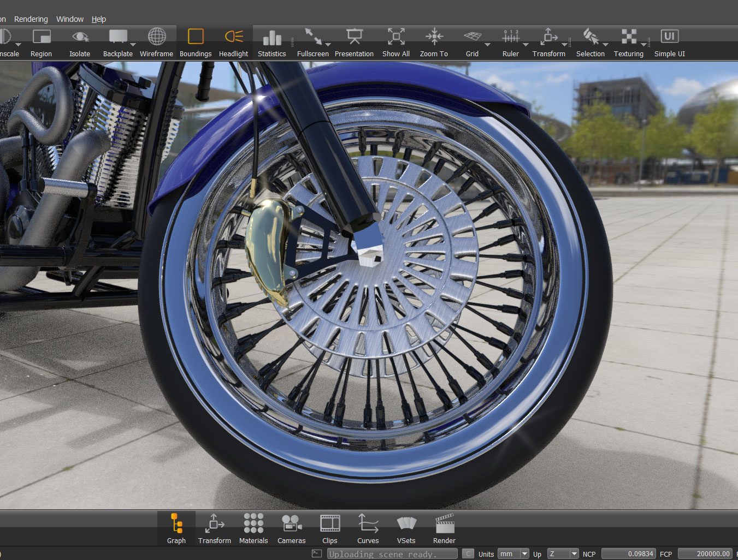Viewport: 738px width, 560px height.
Task: Switch to Simple UI
Action: pos(669,37)
